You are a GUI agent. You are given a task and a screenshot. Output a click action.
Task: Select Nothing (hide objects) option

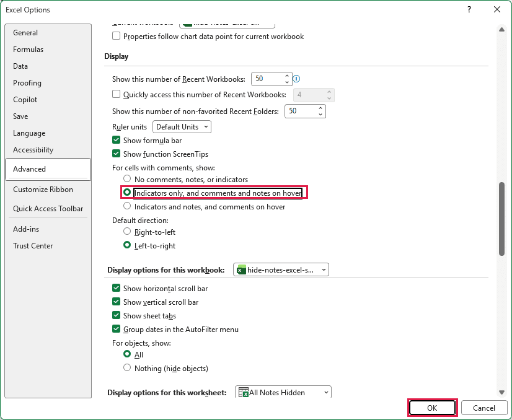tap(127, 368)
